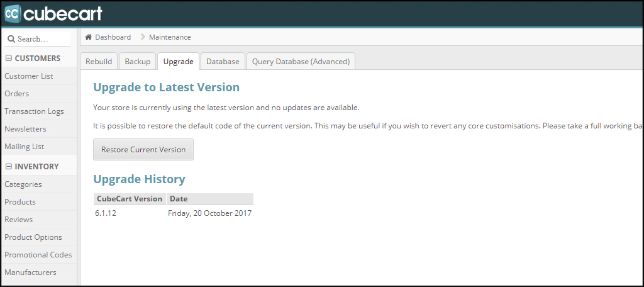Click 'Upgrade History' heading
The image size is (644, 287).
click(x=139, y=179)
